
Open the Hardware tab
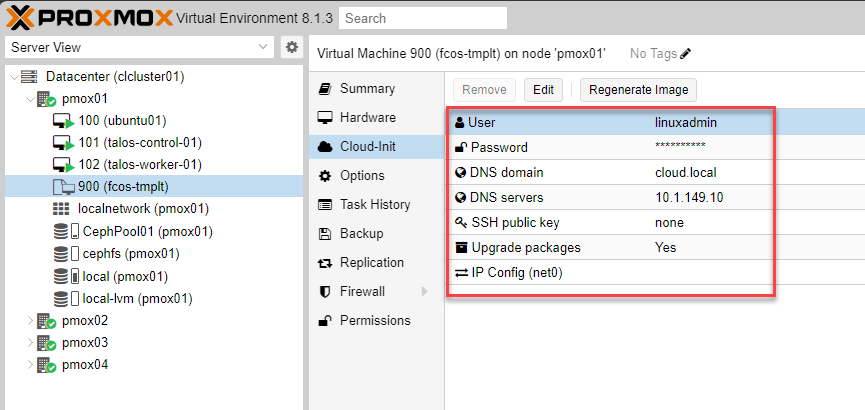coord(367,118)
